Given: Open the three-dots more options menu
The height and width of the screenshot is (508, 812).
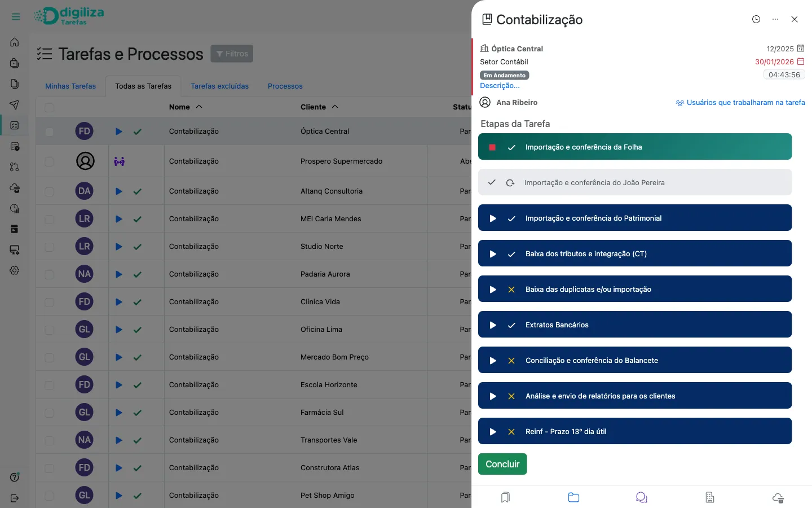Looking at the screenshot, I should 775,19.
